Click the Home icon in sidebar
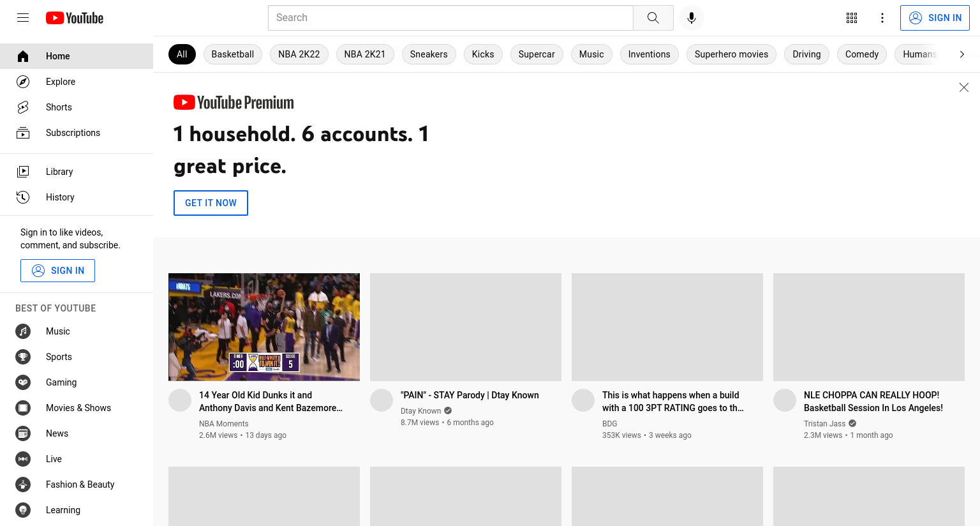The height and width of the screenshot is (526, 980). pos(23,56)
